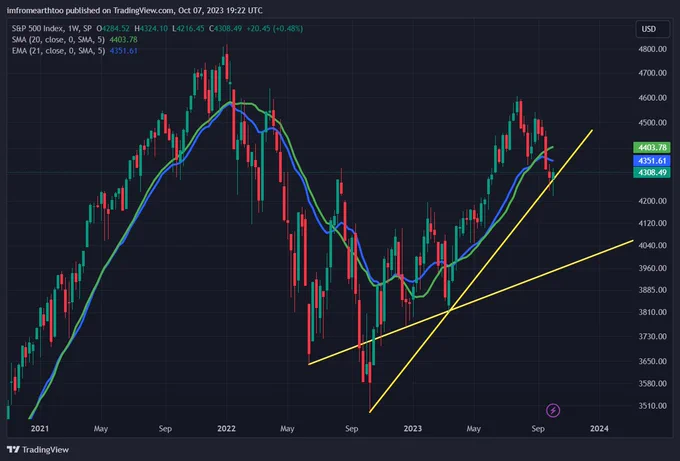Click the 3885.00 price axis label
This screenshot has width=680, height=461.
[x=652, y=290]
